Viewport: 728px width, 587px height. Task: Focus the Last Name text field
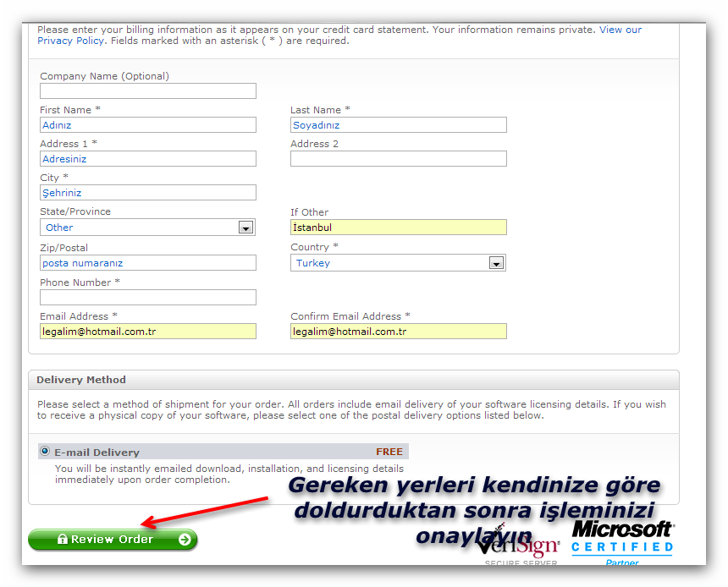tap(398, 125)
